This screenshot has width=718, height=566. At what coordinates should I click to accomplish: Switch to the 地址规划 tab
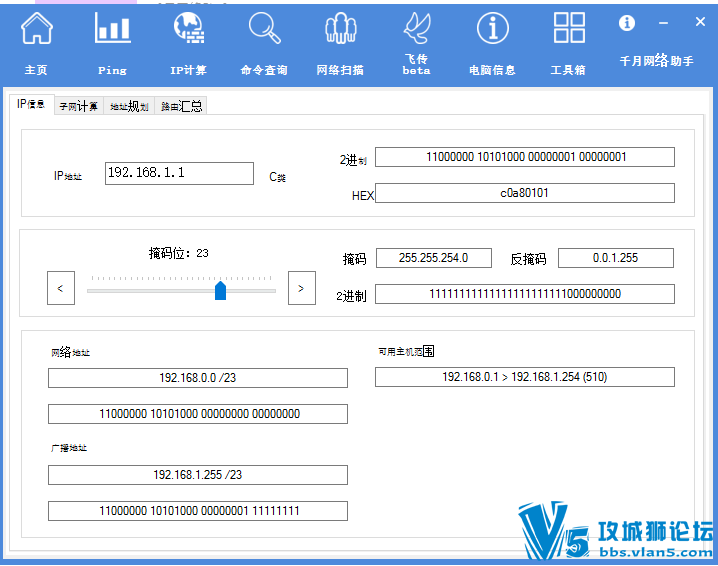click(x=130, y=106)
